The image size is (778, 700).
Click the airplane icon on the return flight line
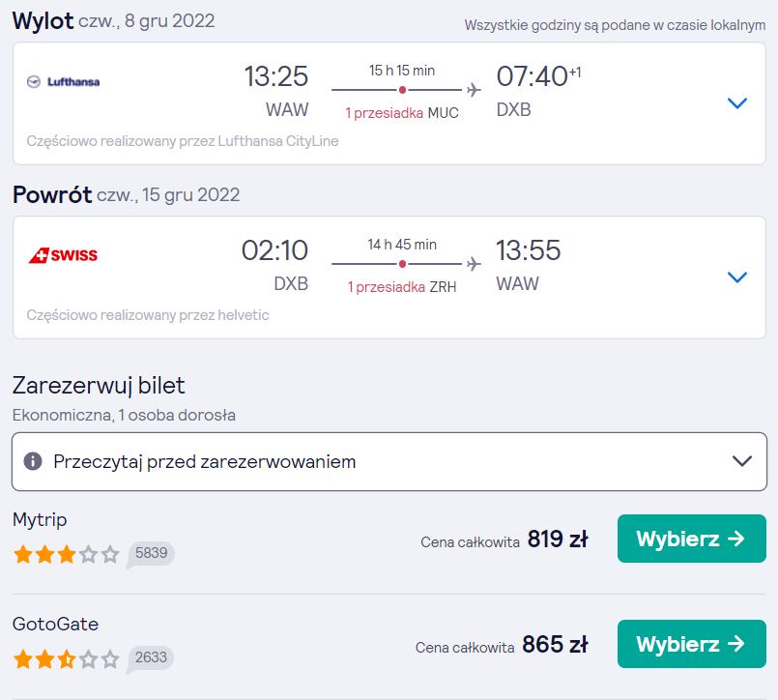pyautogui.click(x=474, y=264)
